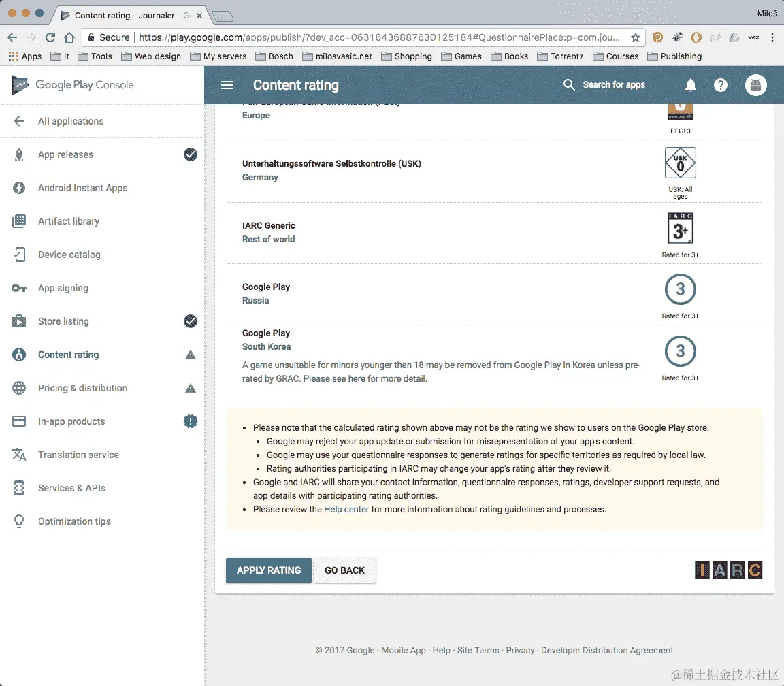The height and width of the screenshot is (686, 784).
Task: Click the Optimization tips lightbulb icon
Action: coord(19,521)
